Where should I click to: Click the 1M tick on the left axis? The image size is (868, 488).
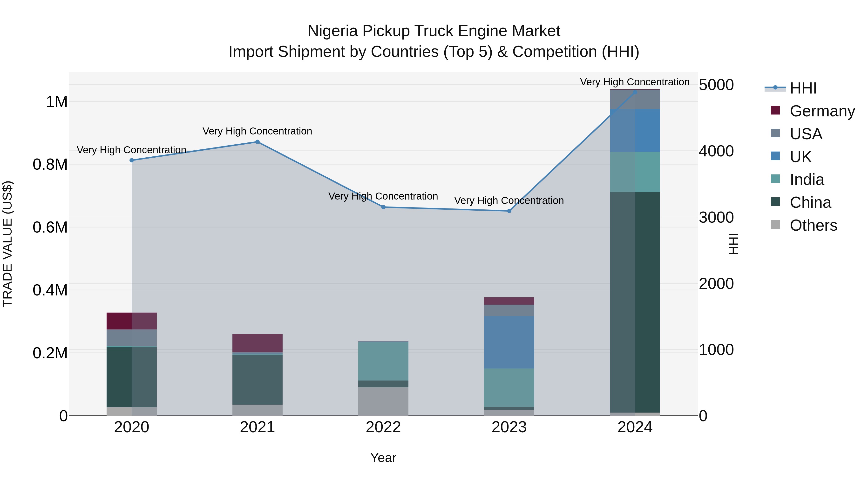(57, 102)
